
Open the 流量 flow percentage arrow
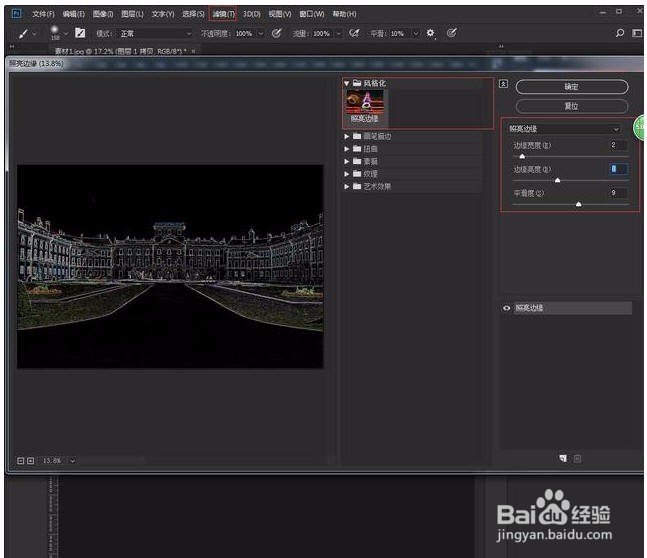point(338,33)
